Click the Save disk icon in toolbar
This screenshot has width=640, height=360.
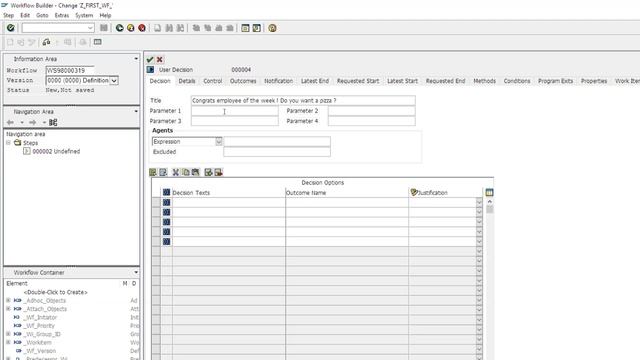coord(104,28)
